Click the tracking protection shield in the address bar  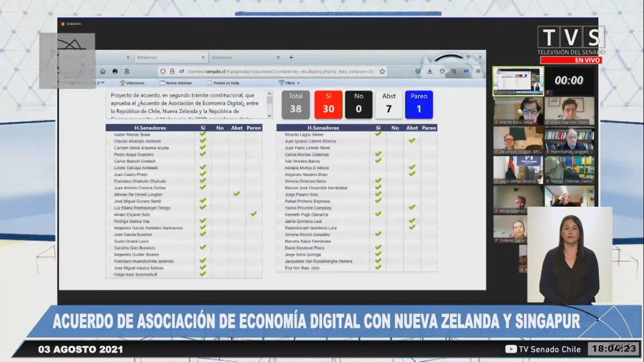click(163, 71)
